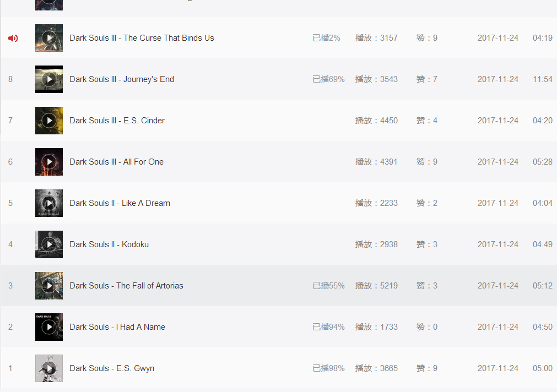The width and height of the screenshot is (557, 392).
Task: Click Dark Souls II - Like A Dream title
Action: tap(120, 203)
